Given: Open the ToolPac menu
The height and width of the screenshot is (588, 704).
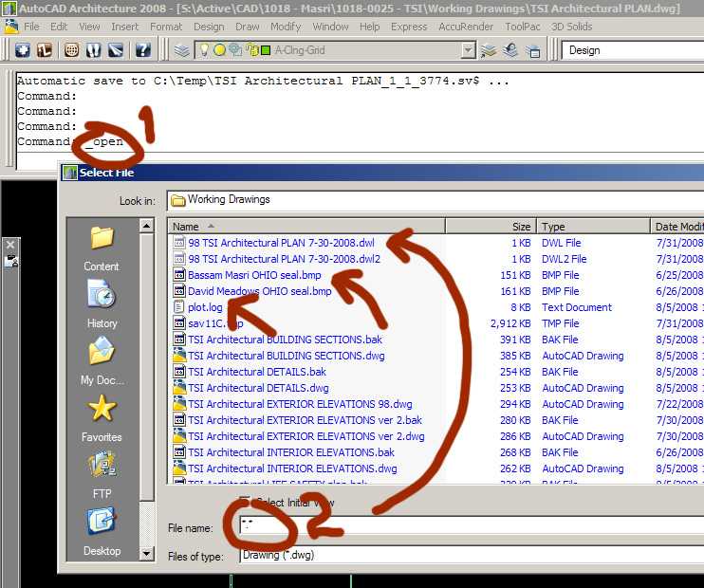Looking at the screenshot, I should point(523,27).
